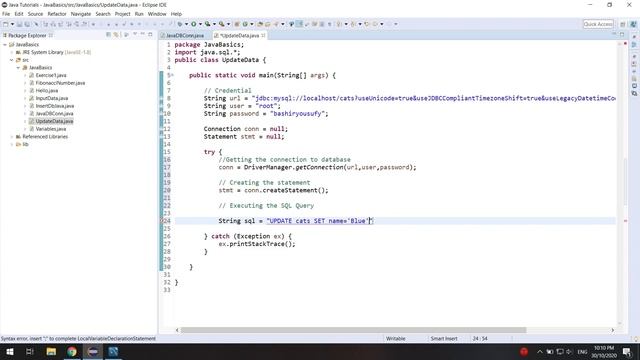Click the New Java Class icon
This screenshot has height=360, width=640.
tap(245, 24)
